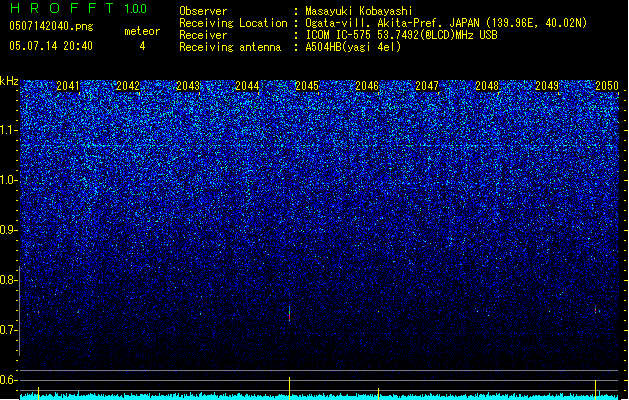
Task: Click the faint meteor echo near 2050
Action: click(x=596, y=310)
